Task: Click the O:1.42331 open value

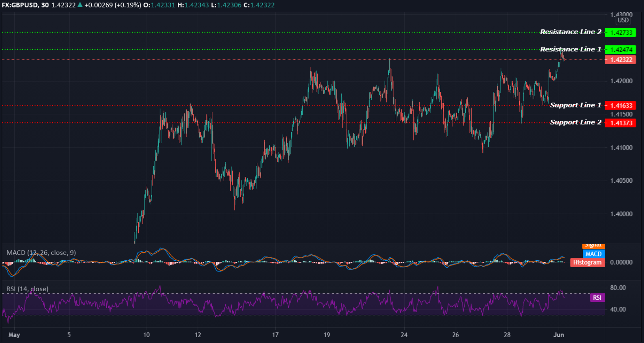Action: [x=159, y=5]
